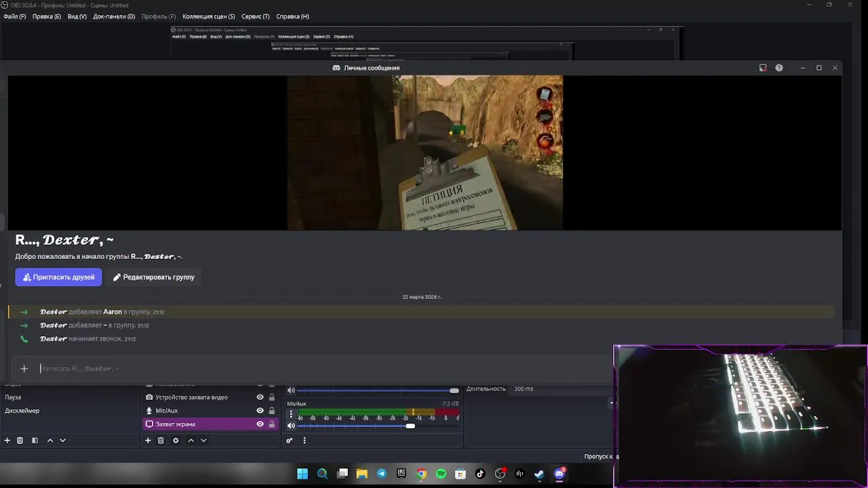
Task: Delete the selected scene with trash icon
Action: (x=20, y=441)
